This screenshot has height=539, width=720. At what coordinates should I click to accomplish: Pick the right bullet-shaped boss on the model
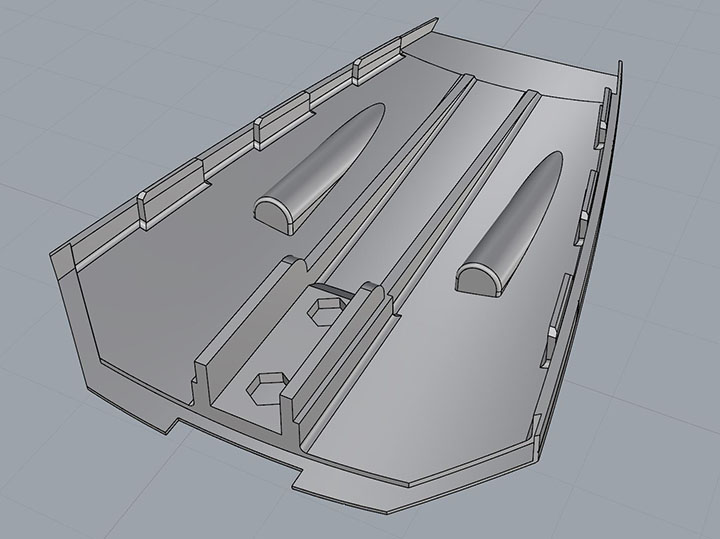tap(509, 222)
